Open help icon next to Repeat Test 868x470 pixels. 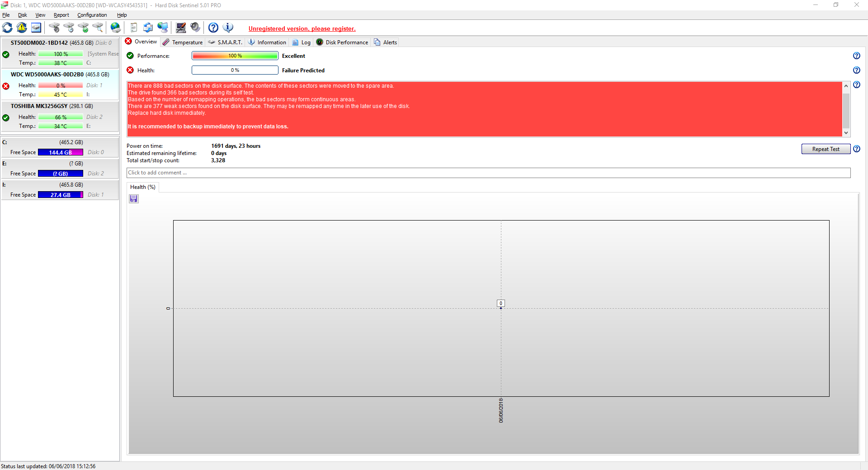857,149
